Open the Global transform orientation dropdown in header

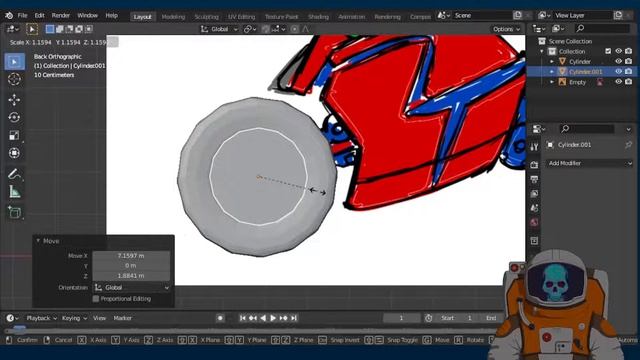point(219,29)
